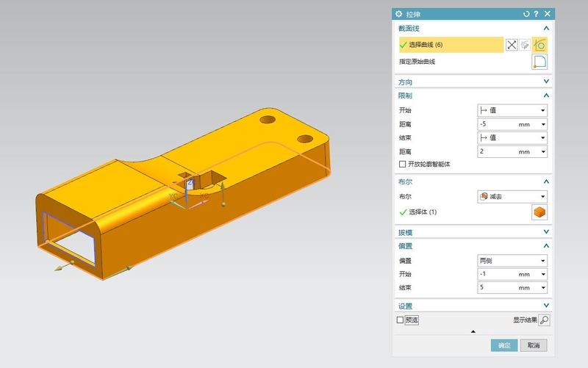Viewport: 588px width, 368px height.
Task: Open the 布尔 减去 dropdown
Action: 512,196
